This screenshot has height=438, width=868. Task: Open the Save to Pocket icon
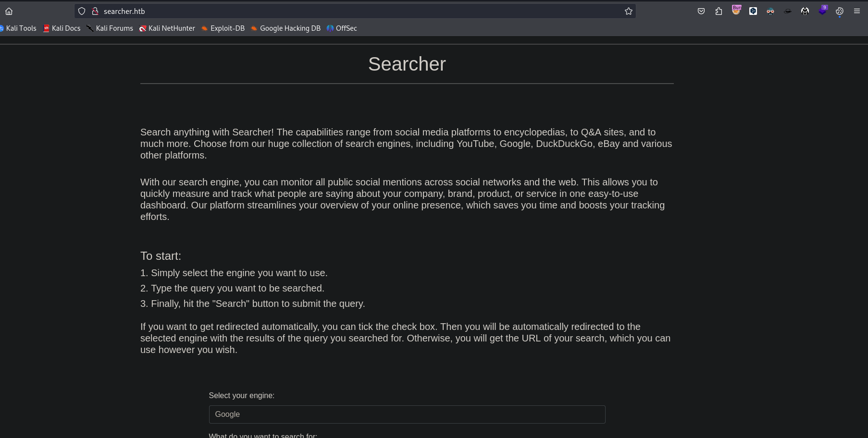[x=701, y=11]
